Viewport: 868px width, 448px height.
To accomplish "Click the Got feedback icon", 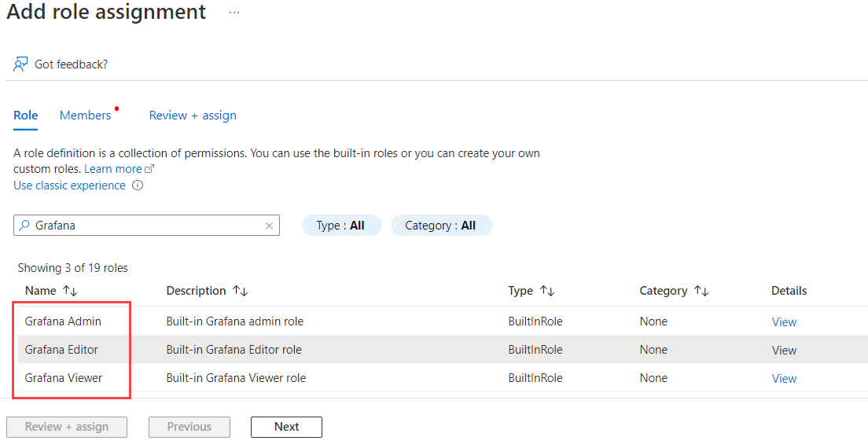I will [x=21, y=64].
